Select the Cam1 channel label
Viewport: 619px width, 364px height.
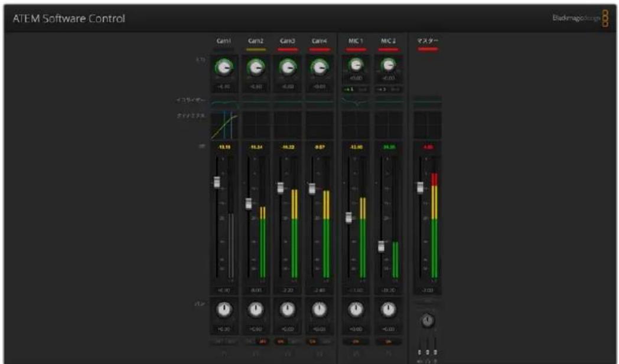tap(224, 41)
